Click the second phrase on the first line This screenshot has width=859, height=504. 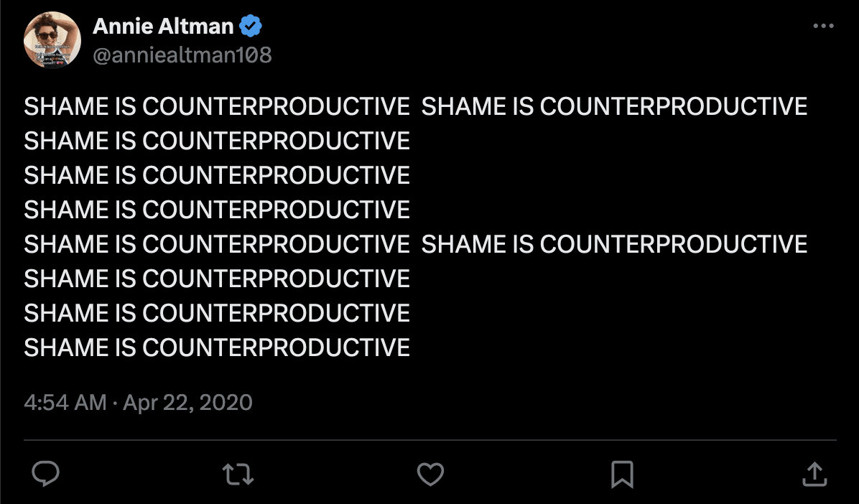tap(614, 106)
